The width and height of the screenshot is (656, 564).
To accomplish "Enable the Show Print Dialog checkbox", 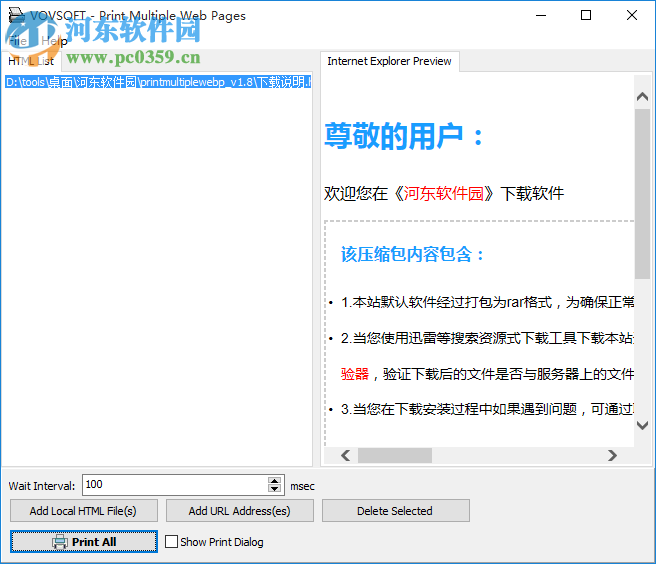I will (x=171, y=542).
